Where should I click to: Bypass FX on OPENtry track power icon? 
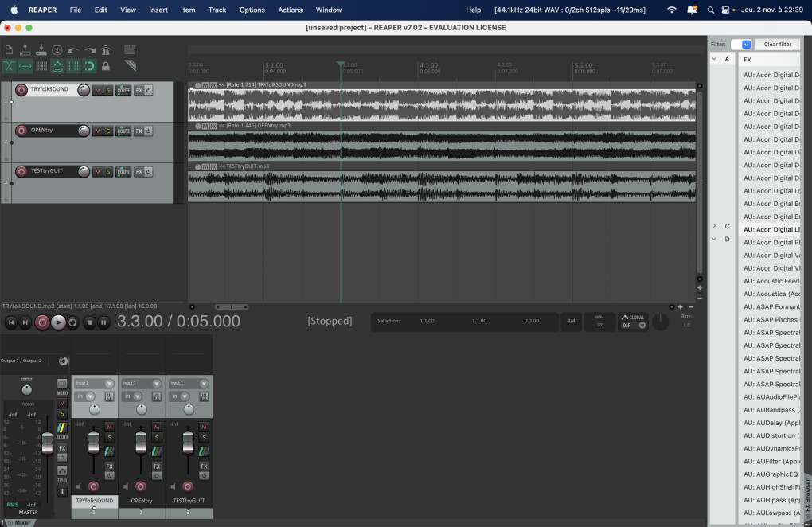click(148, 131)
